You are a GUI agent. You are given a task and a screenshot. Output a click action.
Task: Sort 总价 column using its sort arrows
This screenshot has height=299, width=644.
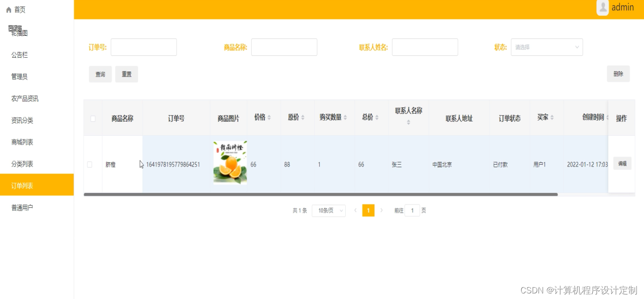[x=377, y=118]
